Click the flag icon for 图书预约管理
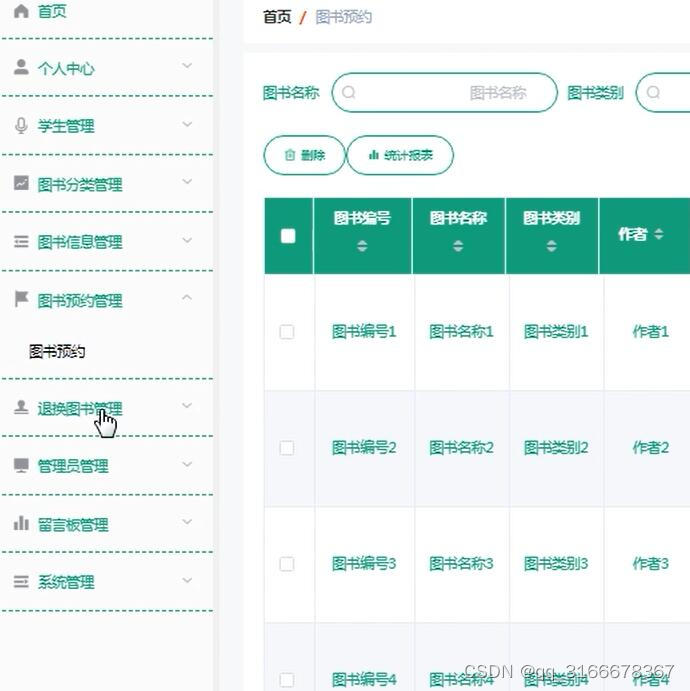 (x=21, y=299)
